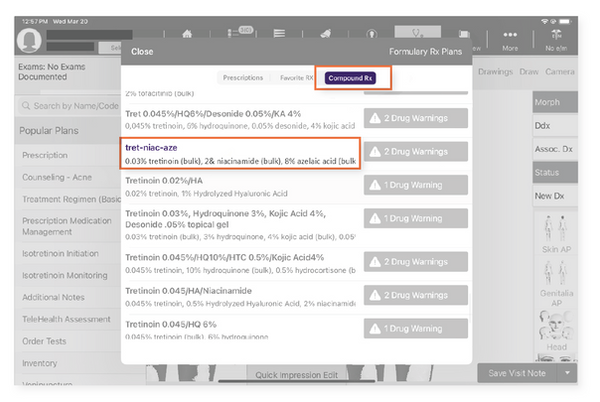
Task: Select Tretinoin 0.045/HQ 6% compound
Action: [240, 330]
